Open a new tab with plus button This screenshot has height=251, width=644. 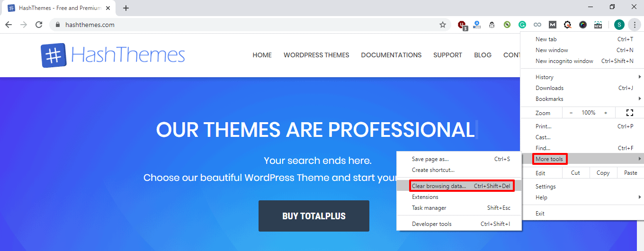tap(126, 8)
